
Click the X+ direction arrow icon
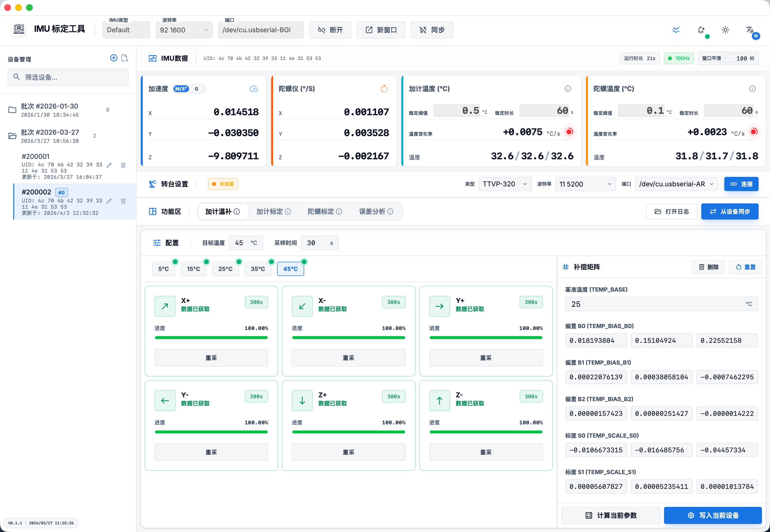click(165, 306)
